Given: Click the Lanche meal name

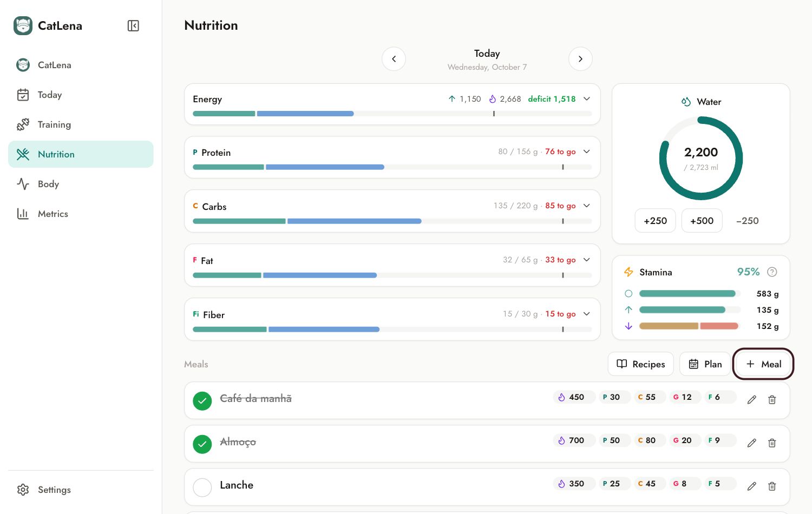Looking at the screenshot, I should click(237, 485).
